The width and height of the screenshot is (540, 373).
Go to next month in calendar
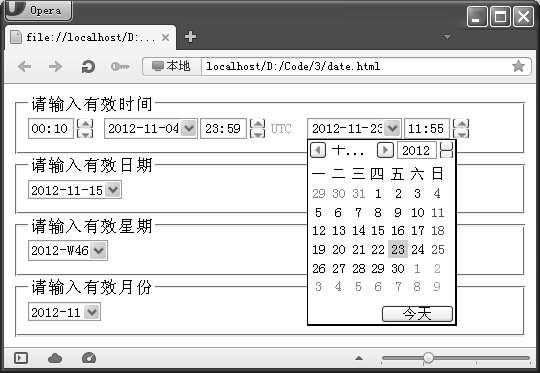(385, 150)
